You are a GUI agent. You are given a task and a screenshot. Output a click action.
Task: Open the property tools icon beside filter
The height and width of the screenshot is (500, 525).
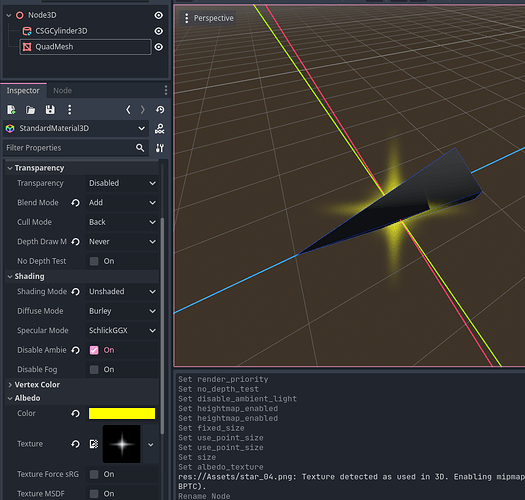tap(160, 148)
